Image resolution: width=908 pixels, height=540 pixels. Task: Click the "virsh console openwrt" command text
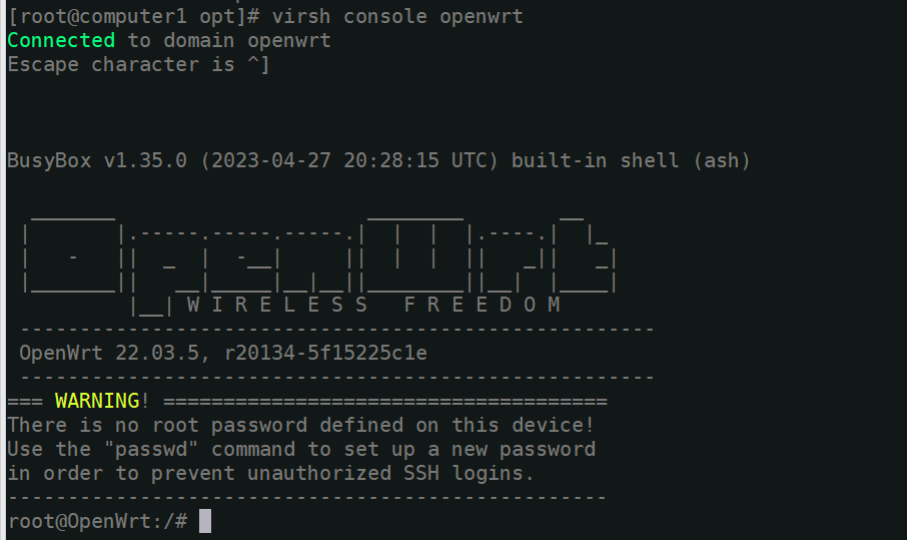pyautogui.click(x=397, y=16)
